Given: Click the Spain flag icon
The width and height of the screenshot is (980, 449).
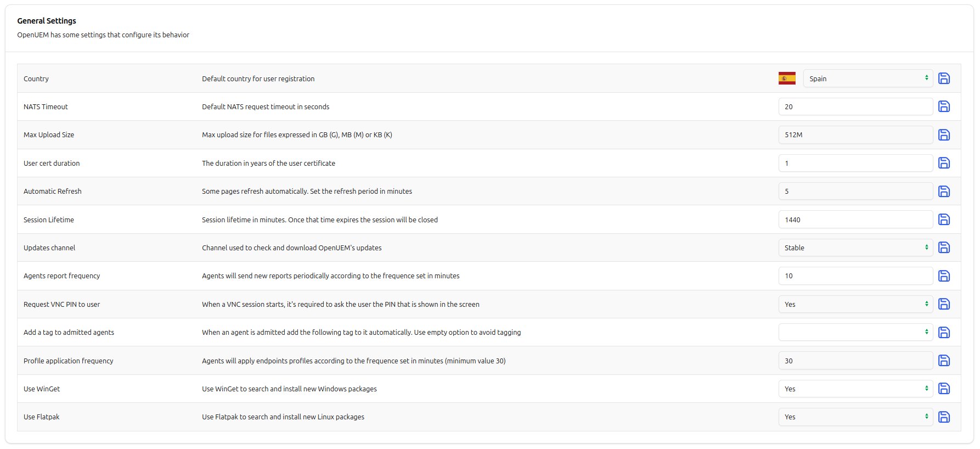Looking at the screenshot, I should click(787, 78).
